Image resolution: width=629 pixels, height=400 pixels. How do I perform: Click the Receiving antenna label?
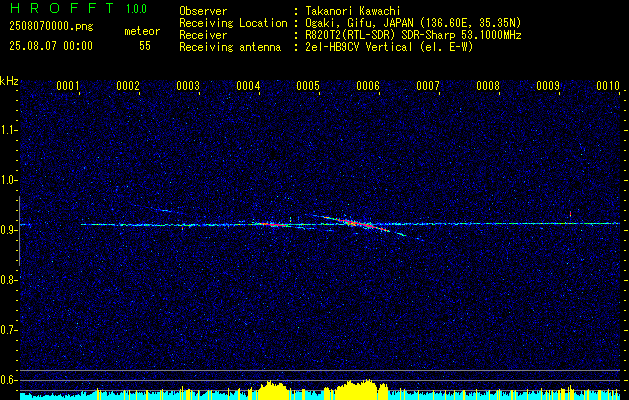(x=230, y=47)
